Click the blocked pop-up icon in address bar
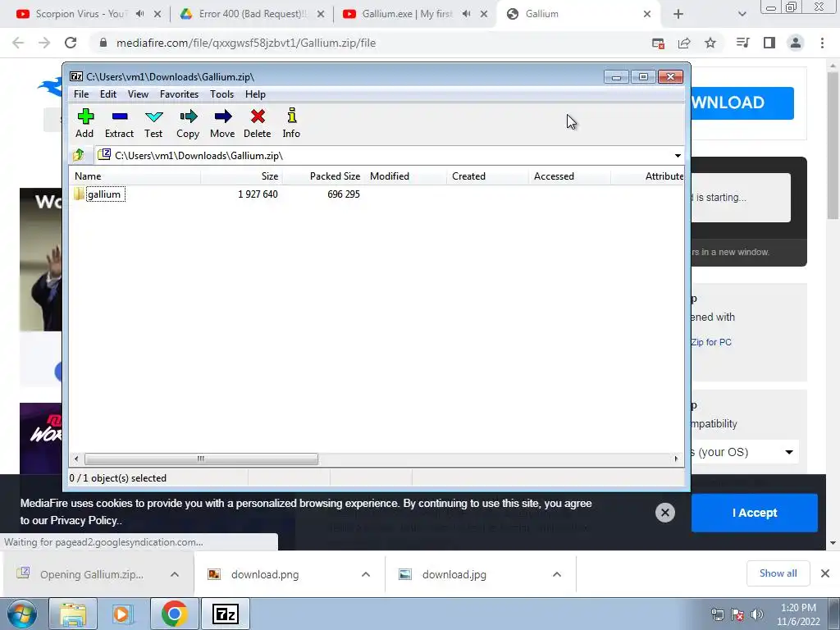840x630 pixels. (x=659, y=43)
